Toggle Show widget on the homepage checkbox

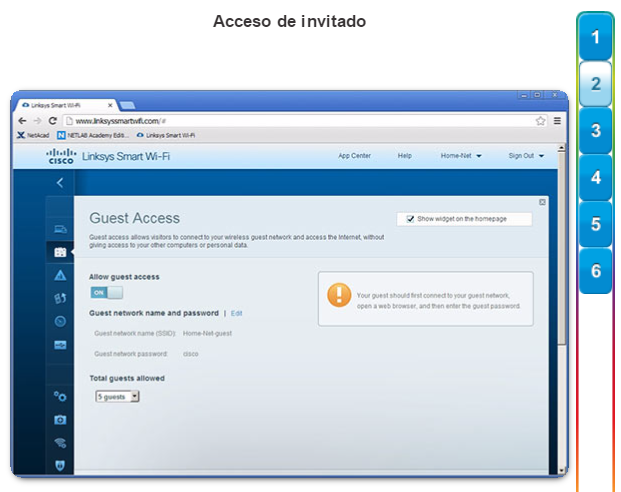[x=410, y=219]
